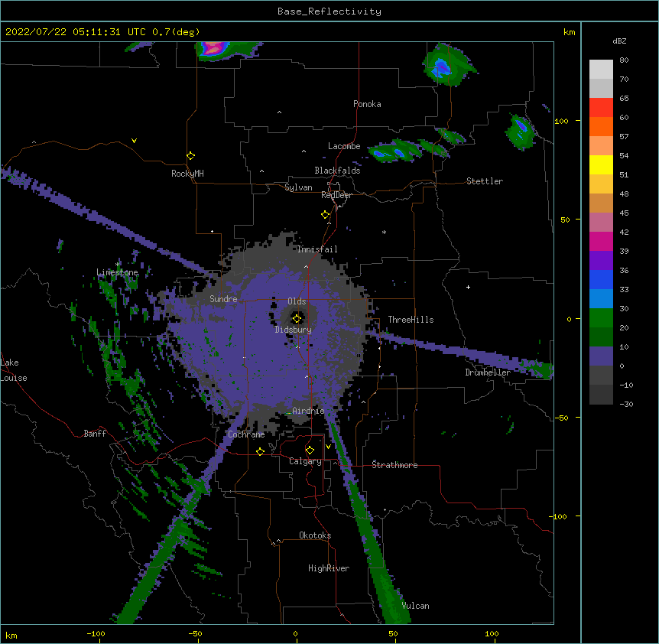Click the Vulcan city label
Viewport: 659px width, 644px height.
click(415, 606)
